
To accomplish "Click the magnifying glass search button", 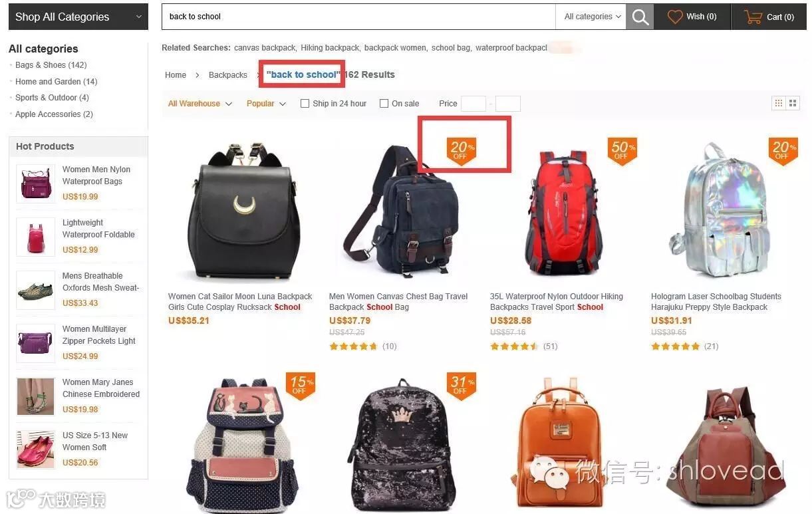I will coord(640,17).
